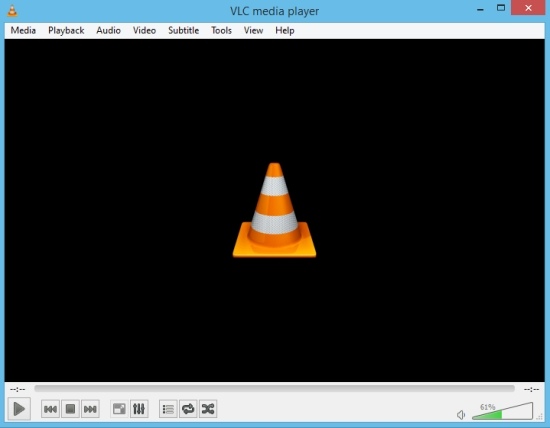Toggle random shuffle playback
Viewport: 550px width, 428px height.
tap(208, 409)
